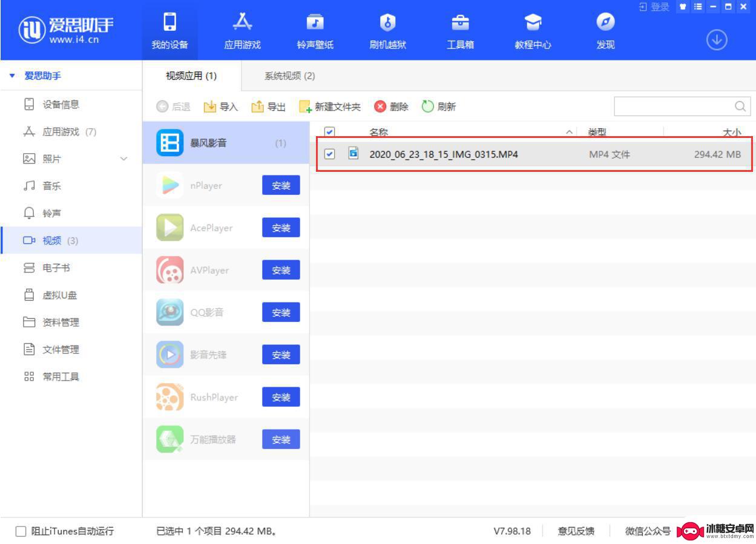Click 导出 to export the video
Image resolution: width=756 pixels, height=544 pixels.
[x=269, y=107]
